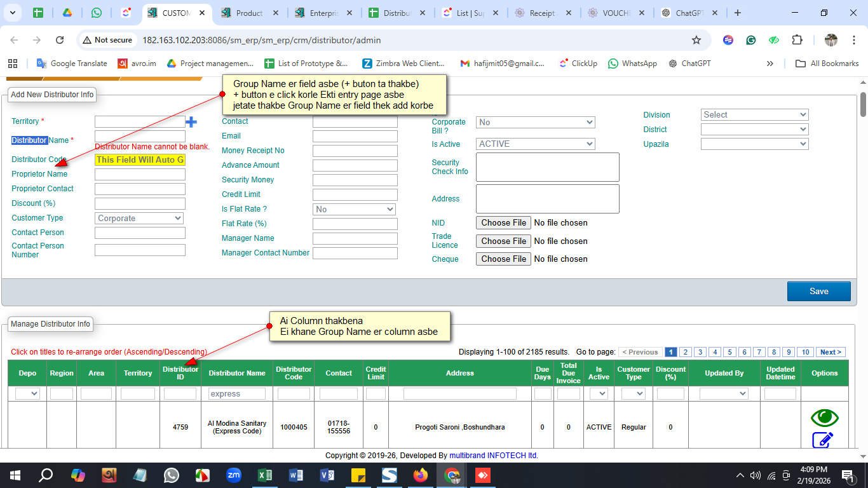Switch to the Product browser tab
Viewport: 868px width, 488px height.
pyautogui.click(x=249, y=13)
